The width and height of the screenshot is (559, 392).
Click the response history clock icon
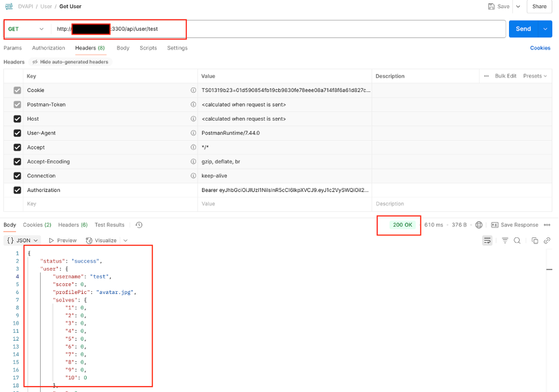pos(139,225)
